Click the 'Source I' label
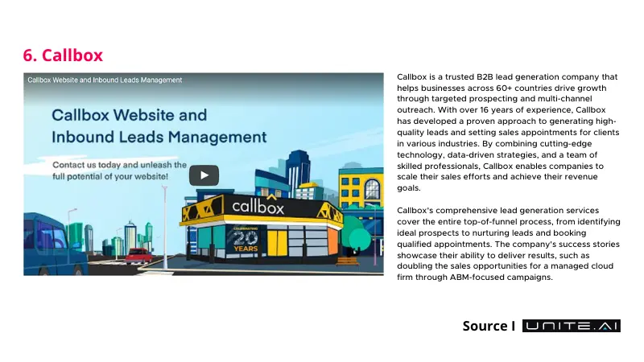This screenshot has width=644, height=362. (489, 326)
